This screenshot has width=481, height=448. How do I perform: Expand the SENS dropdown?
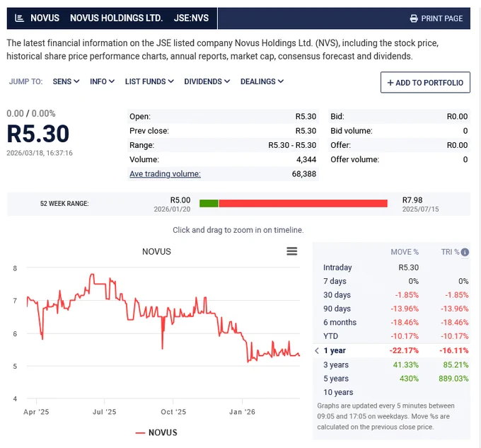[66, 81]
